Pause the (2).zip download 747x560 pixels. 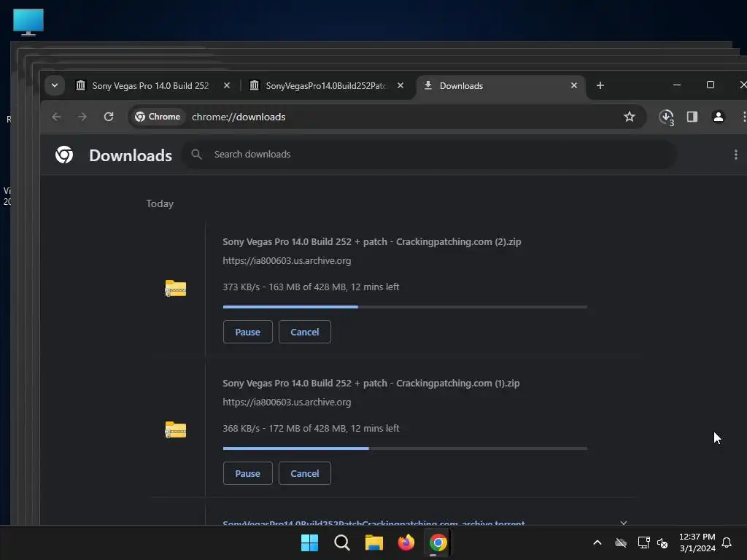coord(248,332)
